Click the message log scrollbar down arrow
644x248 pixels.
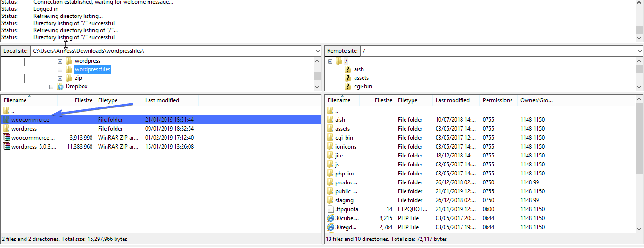tap(639, 38)
